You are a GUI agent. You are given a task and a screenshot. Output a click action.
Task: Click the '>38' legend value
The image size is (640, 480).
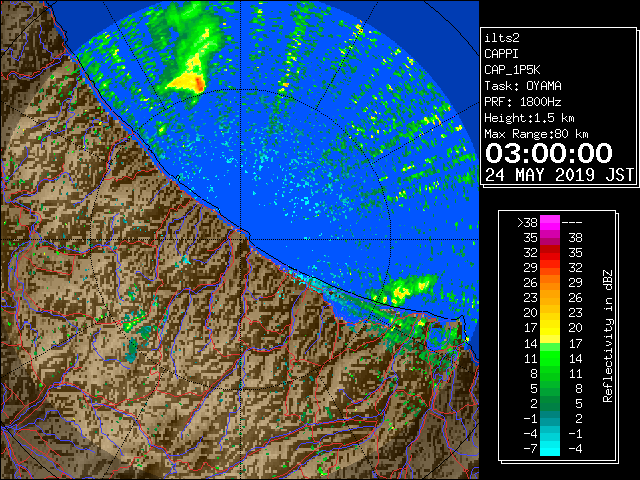tap(527, 223)
